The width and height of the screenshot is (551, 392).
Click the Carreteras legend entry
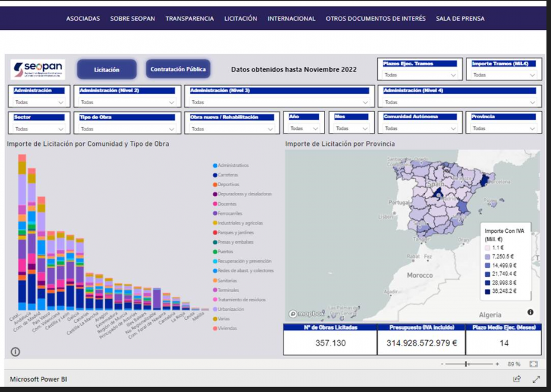coord(225,175)
